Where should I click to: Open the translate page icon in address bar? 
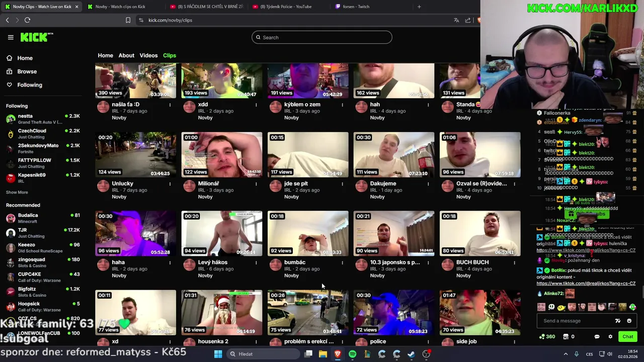click(456, 20)
